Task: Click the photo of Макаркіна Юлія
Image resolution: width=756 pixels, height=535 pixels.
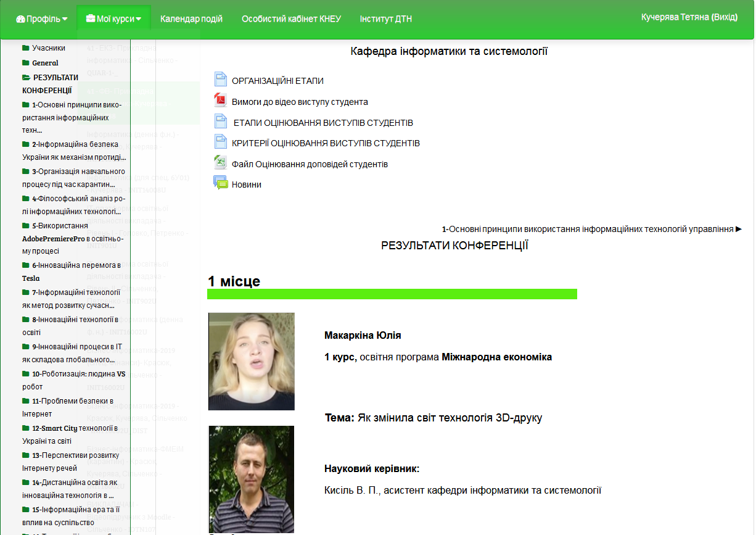Action: point(252,361)
